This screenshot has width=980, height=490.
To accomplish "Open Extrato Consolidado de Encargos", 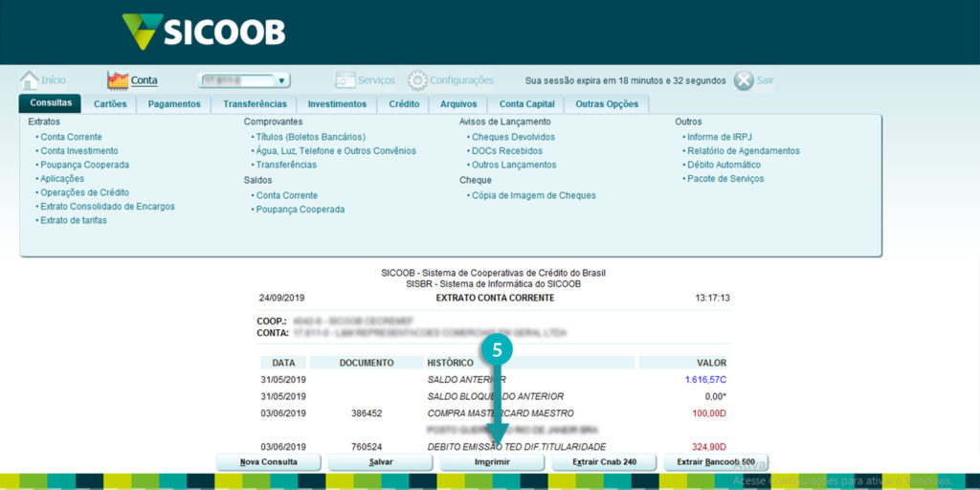I will 107,207.
